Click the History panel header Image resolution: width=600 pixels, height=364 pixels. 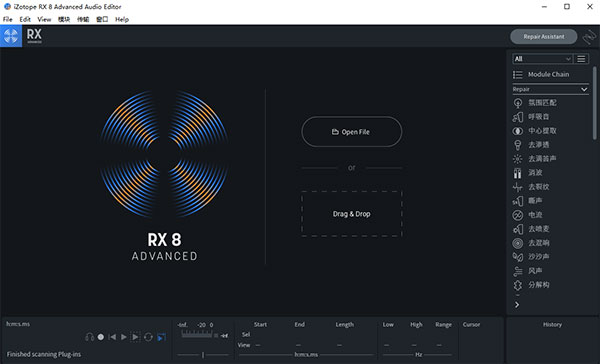(552, 324)
